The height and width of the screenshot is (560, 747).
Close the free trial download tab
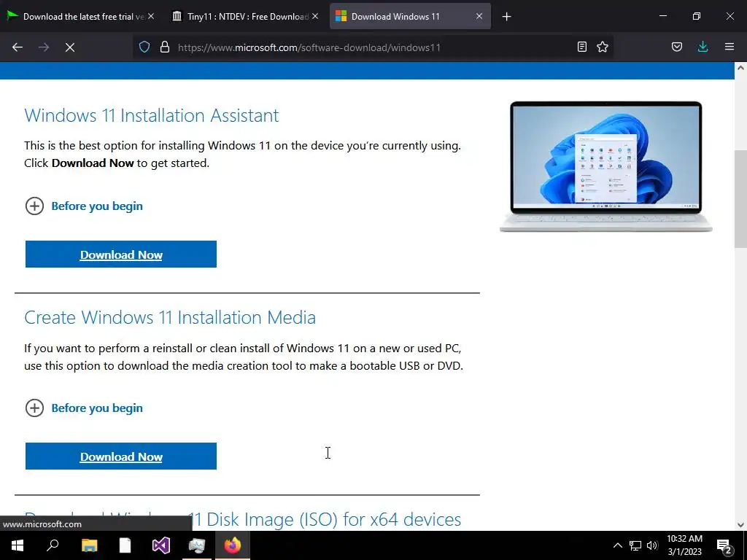pos(151,16)
